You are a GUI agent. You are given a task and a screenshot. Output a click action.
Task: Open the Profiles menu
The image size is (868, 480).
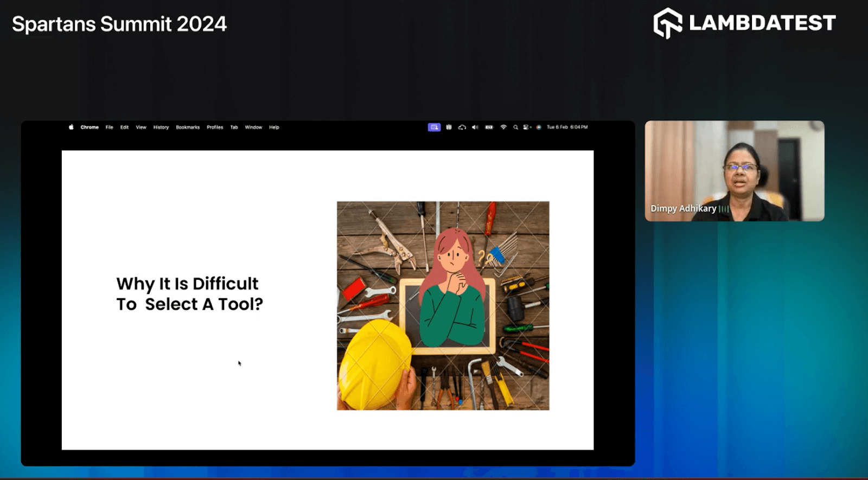click(215, 127)
